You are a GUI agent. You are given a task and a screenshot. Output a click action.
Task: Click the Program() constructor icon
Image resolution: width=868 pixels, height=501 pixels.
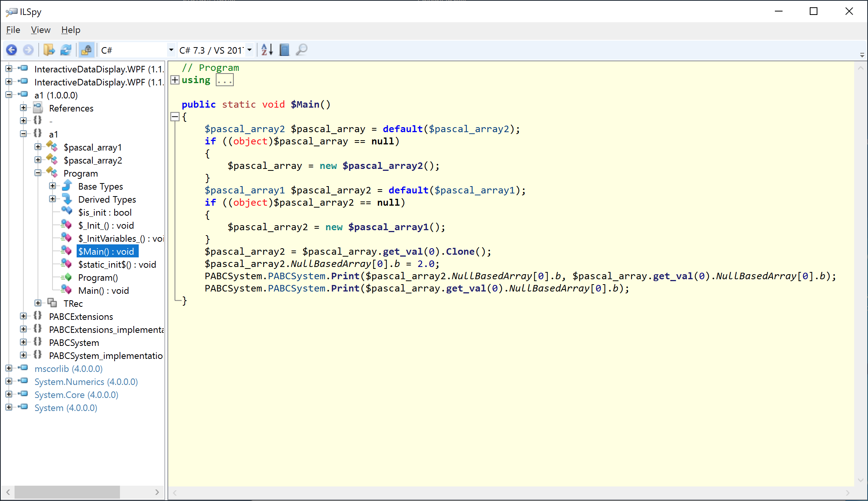(67, 277)
